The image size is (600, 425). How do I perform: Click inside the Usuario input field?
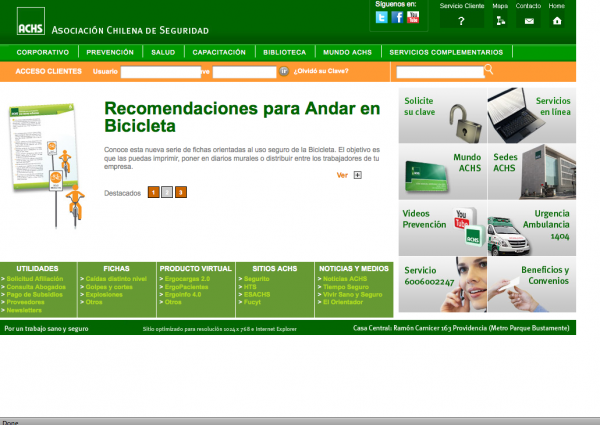point(161,72)
